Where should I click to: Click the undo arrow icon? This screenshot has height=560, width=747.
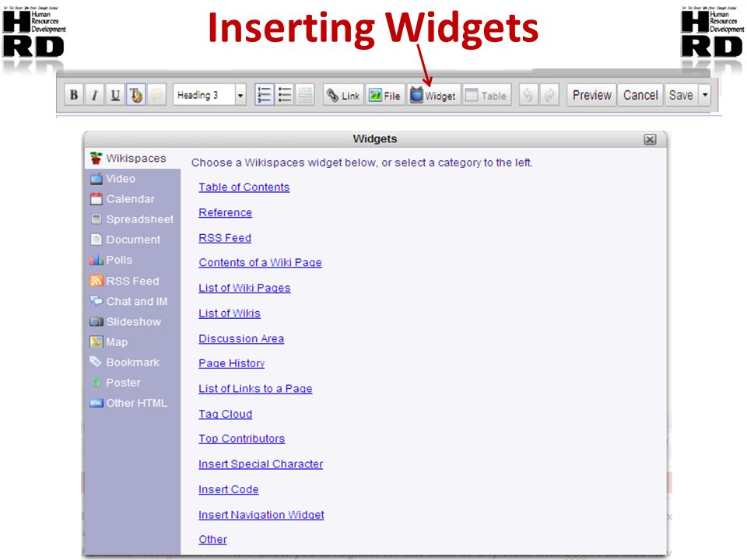528,95
